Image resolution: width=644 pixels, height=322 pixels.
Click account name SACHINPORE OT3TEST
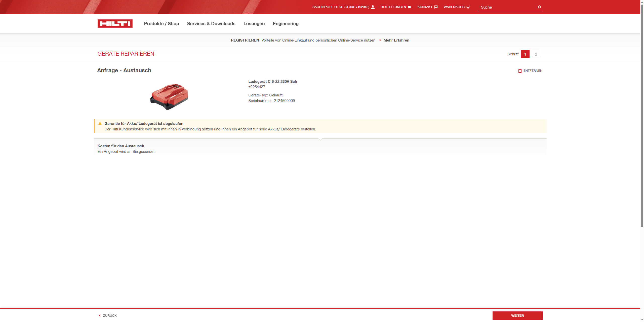(x=341, y=7)
